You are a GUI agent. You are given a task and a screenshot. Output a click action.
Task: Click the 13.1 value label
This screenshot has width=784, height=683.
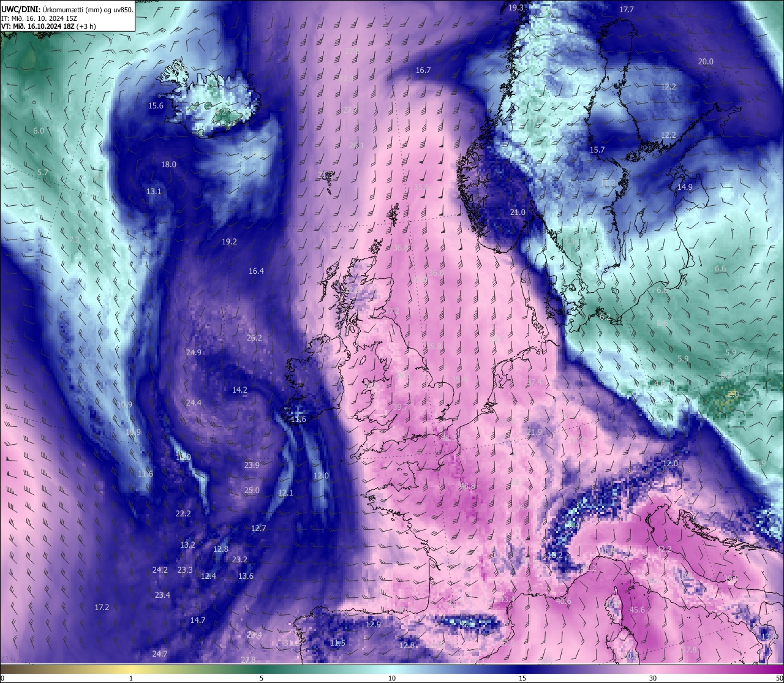[x=154, y=191]
